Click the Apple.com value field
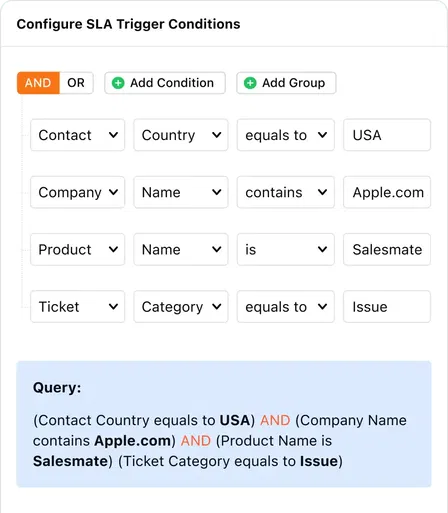 click(387, 192)
